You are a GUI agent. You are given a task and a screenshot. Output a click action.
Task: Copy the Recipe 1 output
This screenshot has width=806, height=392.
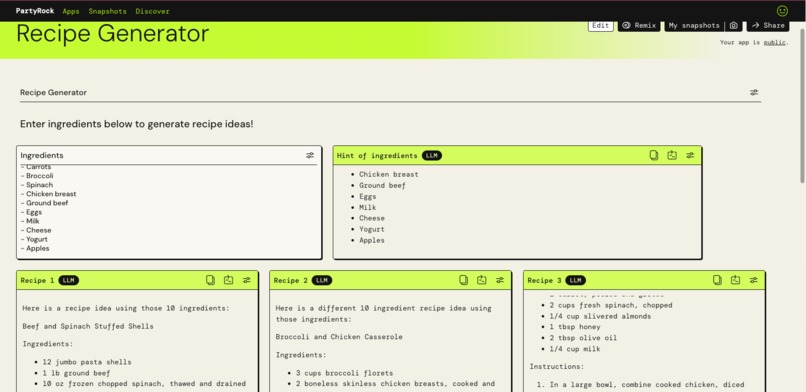(x=210, y=280)
